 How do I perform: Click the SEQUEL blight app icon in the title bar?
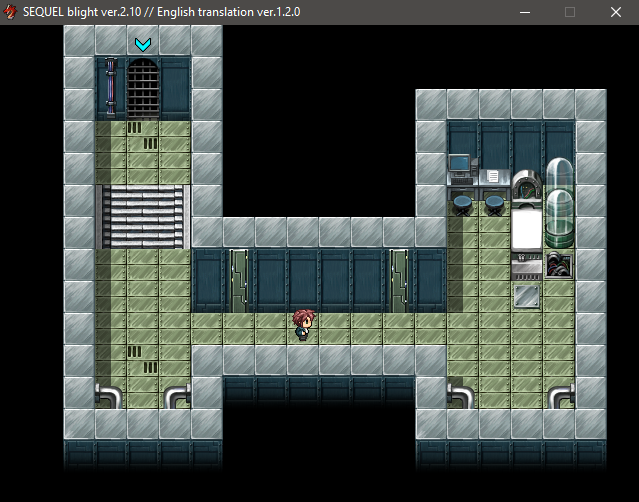click(10, 12)
